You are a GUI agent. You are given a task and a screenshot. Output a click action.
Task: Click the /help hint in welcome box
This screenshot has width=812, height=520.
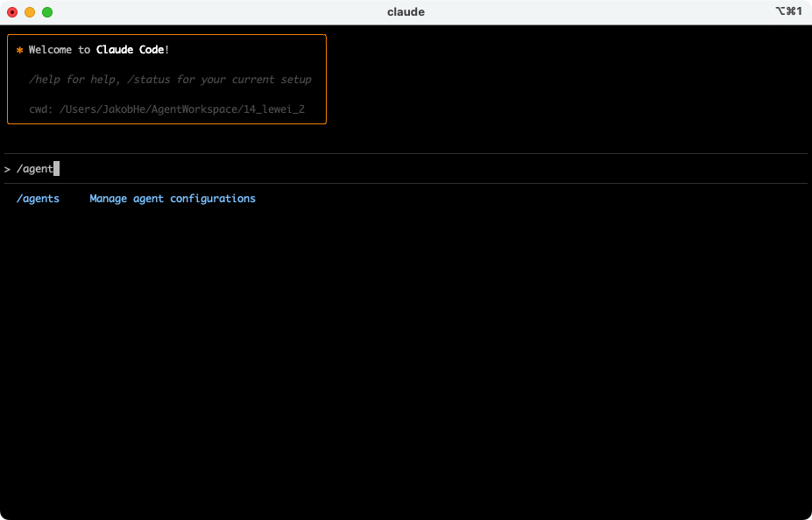pos(44,80)
